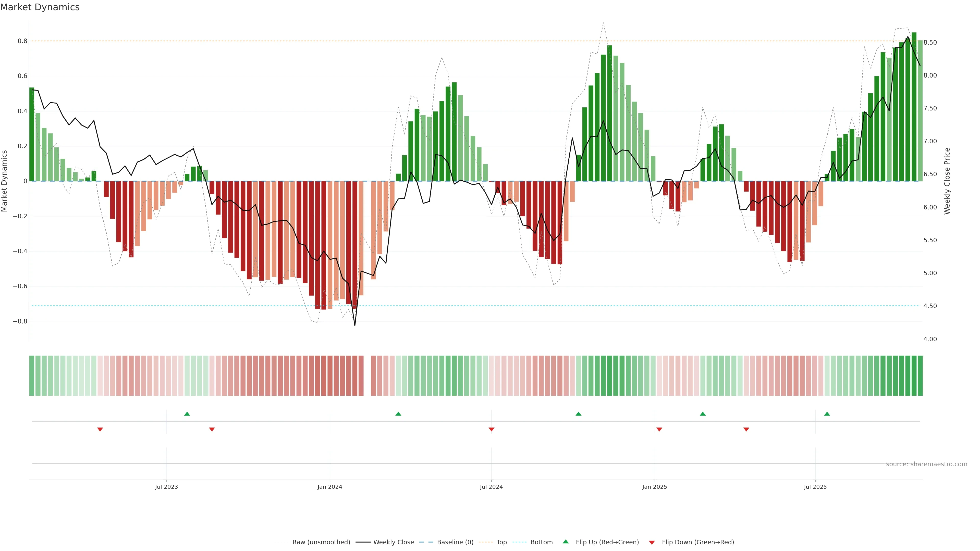980x551 pixels.
Task: Click the red flip-down marker at Jul 2024
Action: [491, 429]
